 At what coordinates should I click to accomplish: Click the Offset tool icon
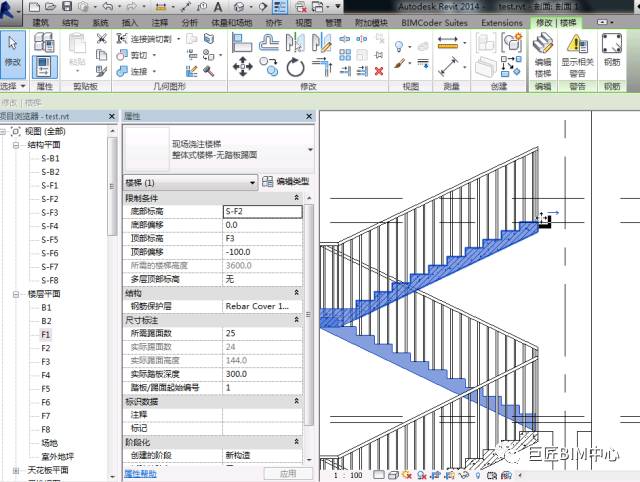click(269, 42)
